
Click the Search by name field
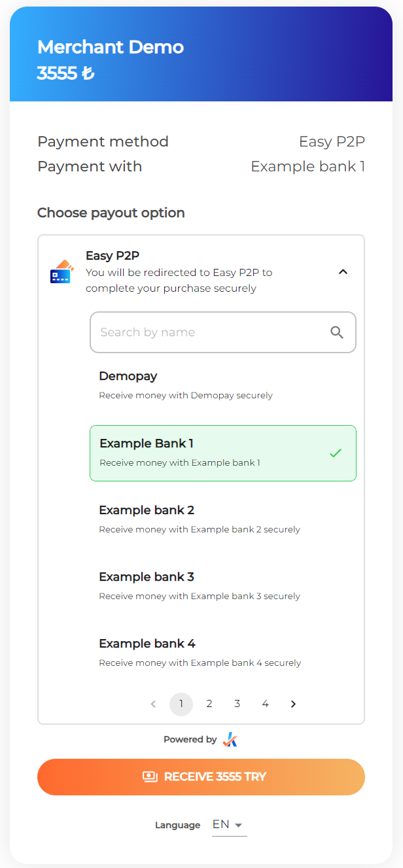tap(209, 332)
